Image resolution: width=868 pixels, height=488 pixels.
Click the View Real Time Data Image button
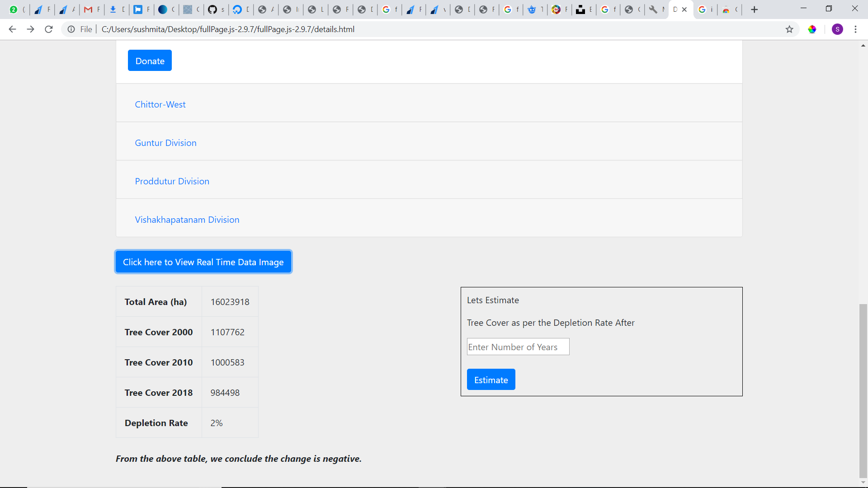pyautogui.click(x=203, y=262)
